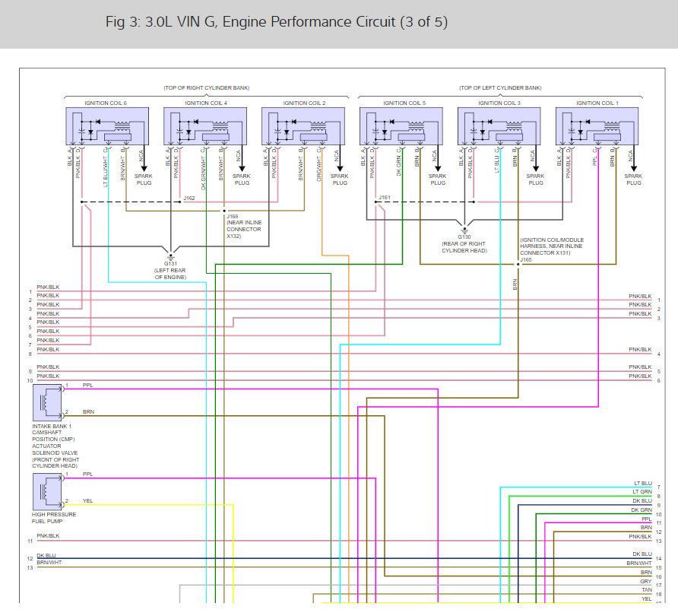Click the LT BLU label at right pin 7
This screenshot has height=616, width=678.
[x=643, y=483]
